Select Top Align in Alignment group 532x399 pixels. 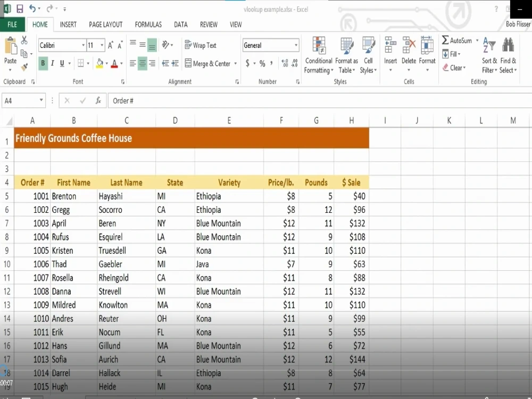(133, 44)
